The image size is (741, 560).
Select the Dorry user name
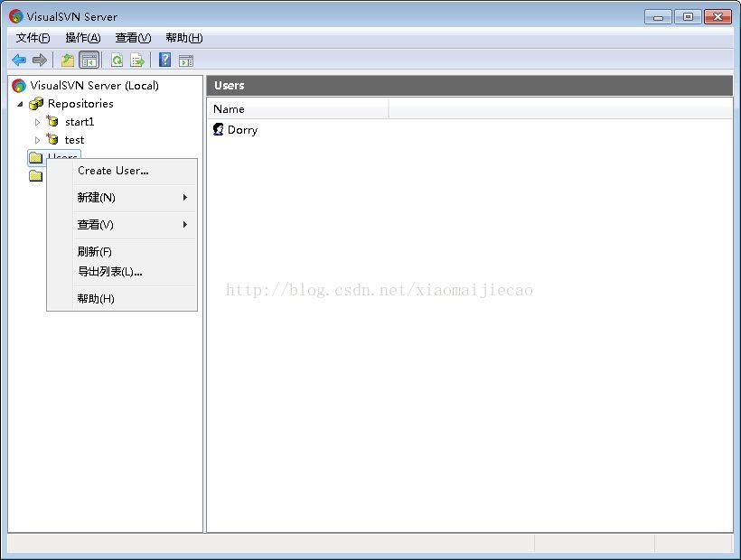pyautogui.click(x=242, y=130)
